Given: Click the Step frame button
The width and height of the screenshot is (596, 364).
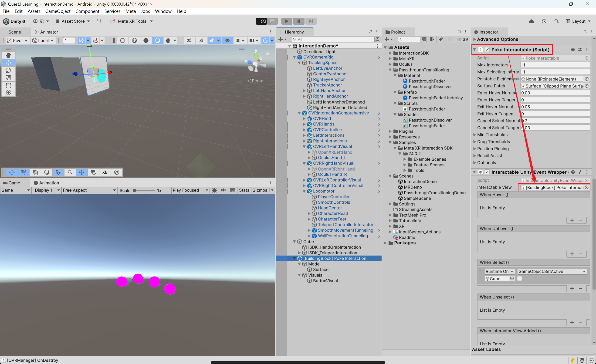Looking at the screenshot, I should [311, 21].
